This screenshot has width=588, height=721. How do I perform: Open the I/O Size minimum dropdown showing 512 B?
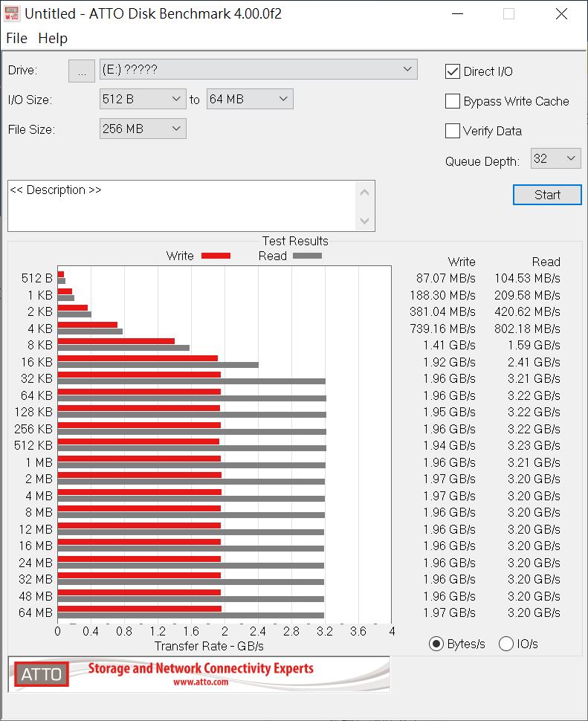point(143,99)
